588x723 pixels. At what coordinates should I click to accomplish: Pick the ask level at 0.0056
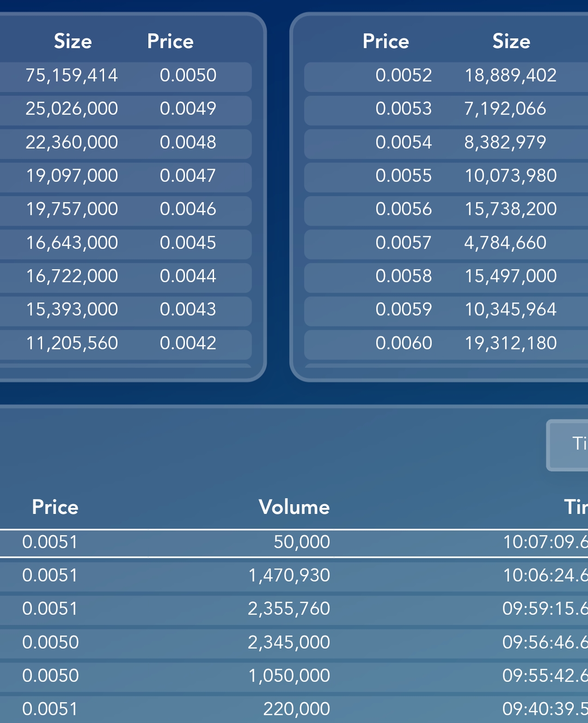pyautogui.click(x=444, y=210)
